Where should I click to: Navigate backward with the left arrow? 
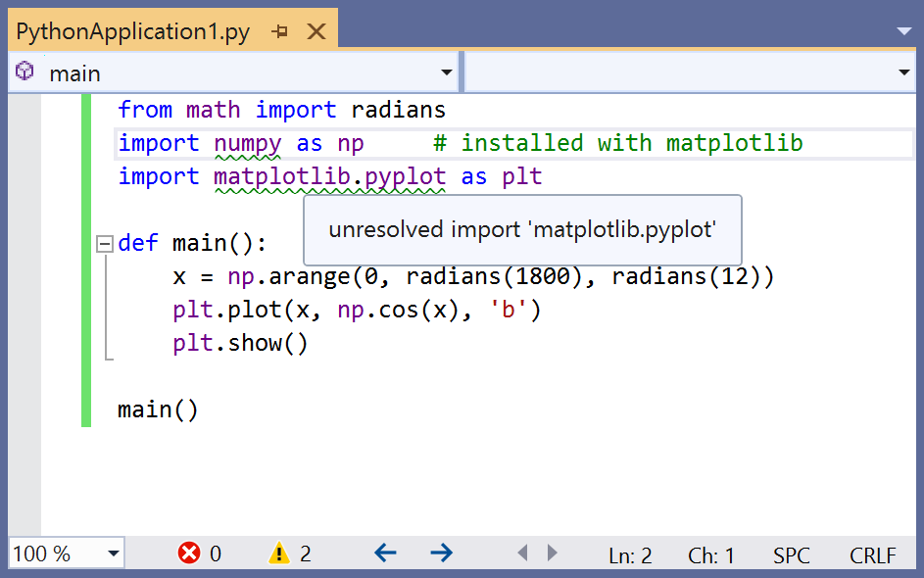385,554
